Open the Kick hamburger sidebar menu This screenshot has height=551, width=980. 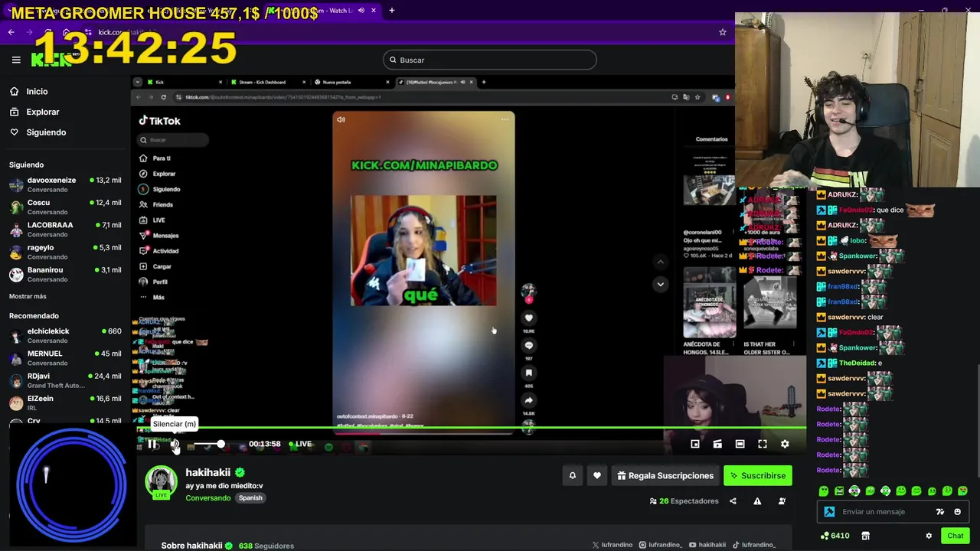coord(16,60)
